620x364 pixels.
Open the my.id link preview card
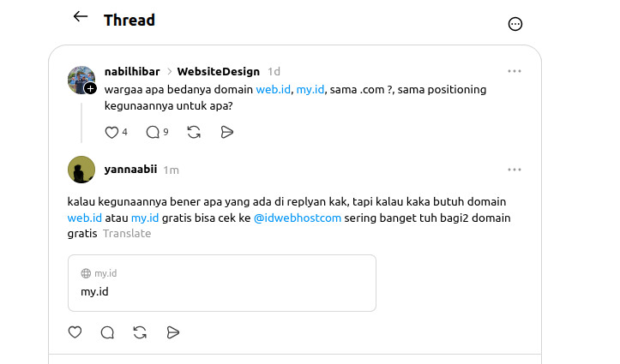(222, 283)
